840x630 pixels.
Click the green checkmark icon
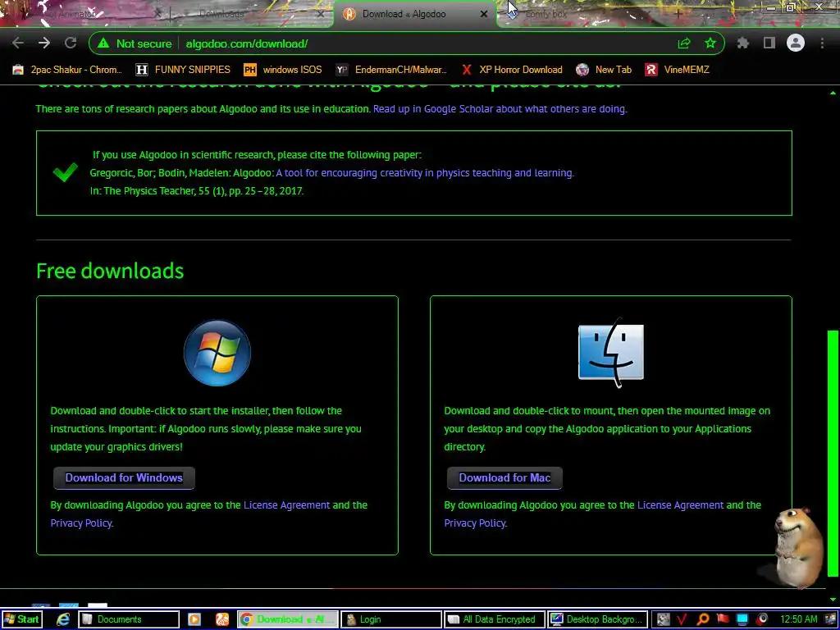tap(66, 172)
